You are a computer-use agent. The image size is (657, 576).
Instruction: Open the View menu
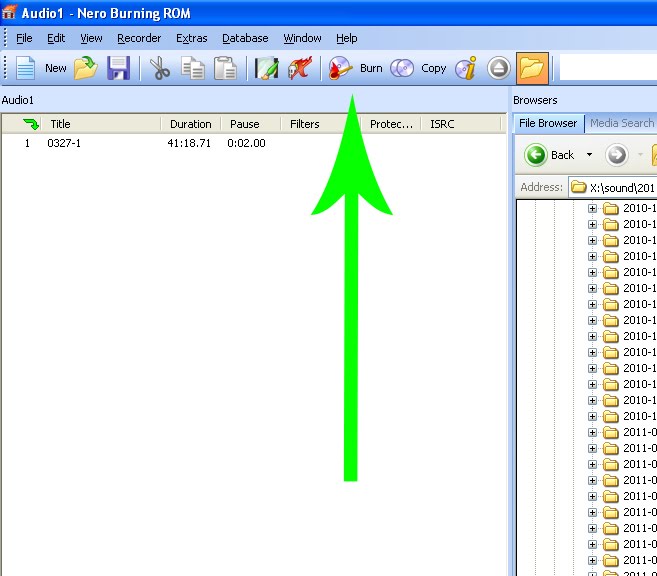pyautogui.click(x=91, y=38)
